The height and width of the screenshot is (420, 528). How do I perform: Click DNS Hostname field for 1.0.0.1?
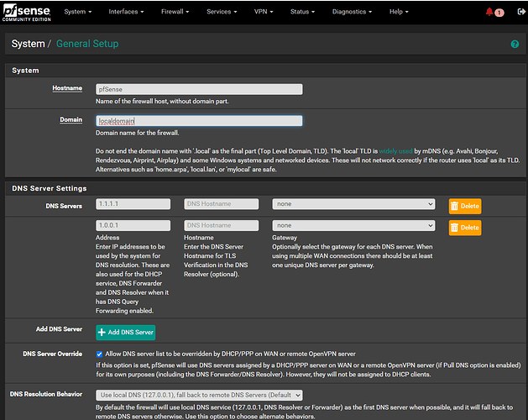pyautogui.click(x=222, y=225)
